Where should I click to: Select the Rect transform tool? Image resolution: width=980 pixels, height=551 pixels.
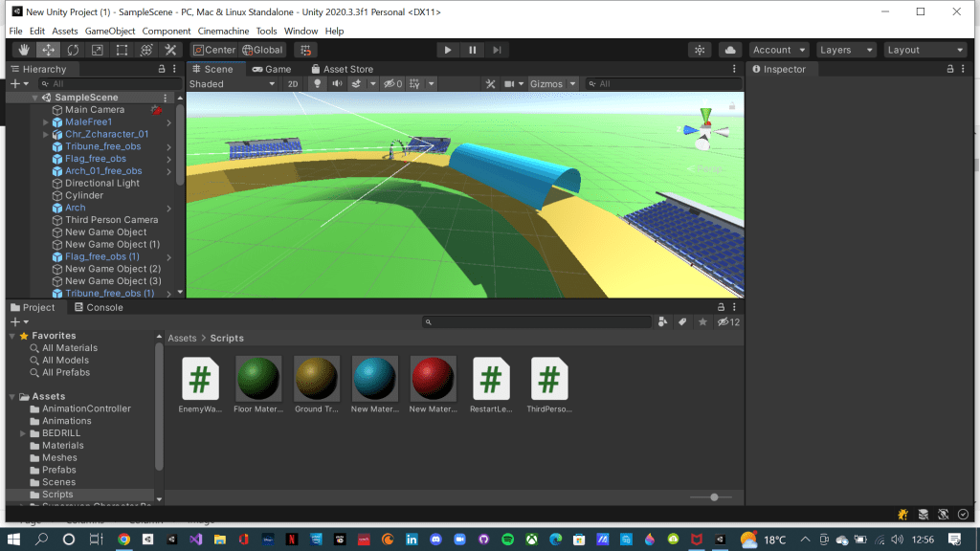click(122, 50)
